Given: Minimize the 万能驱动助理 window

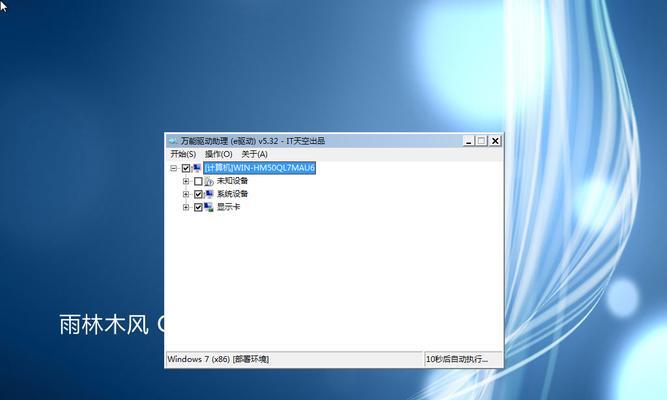Looking at the screenshot, I should (468, 141).
